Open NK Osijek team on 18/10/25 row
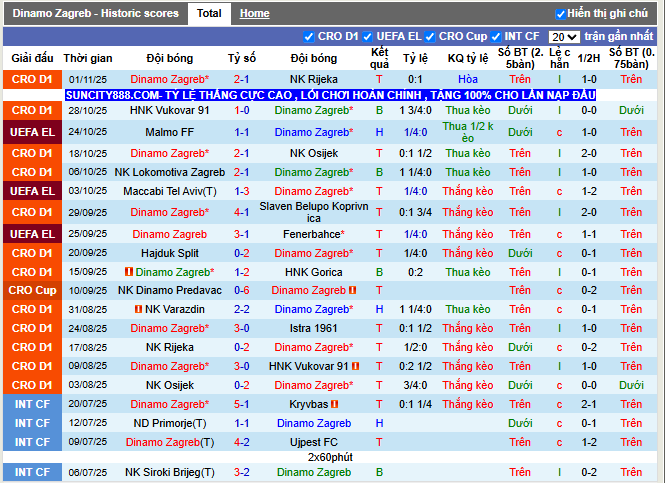The height and width of the screenshot is (483, 665). click(314, 153)
